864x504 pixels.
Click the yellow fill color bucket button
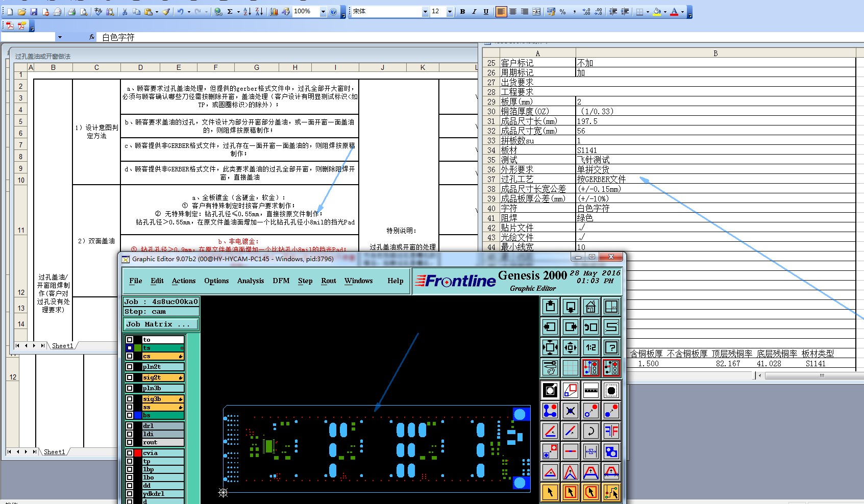coord(657,12)
